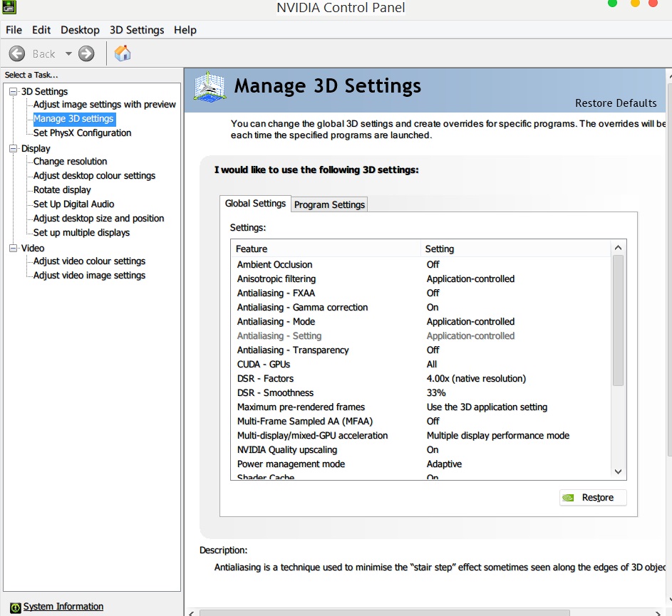Select the Anisotropic filtering row
This screenshot has height=616, width=672.
(422, 279)
